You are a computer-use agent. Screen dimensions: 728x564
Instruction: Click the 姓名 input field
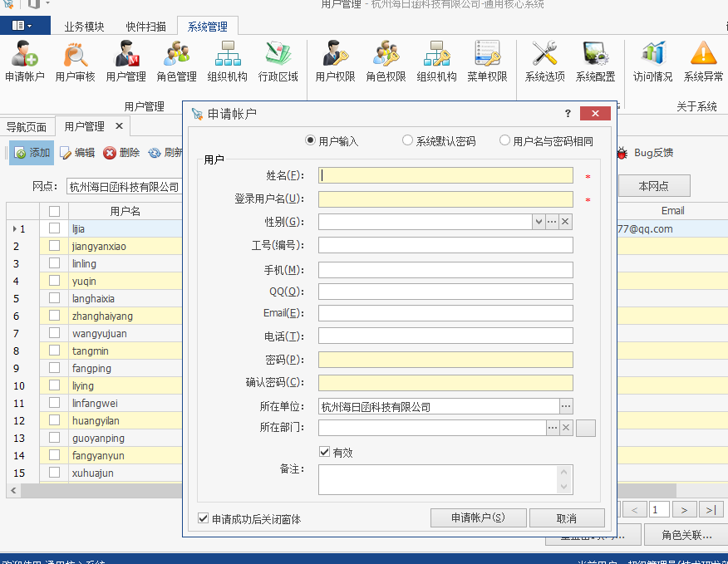[445, 175]
